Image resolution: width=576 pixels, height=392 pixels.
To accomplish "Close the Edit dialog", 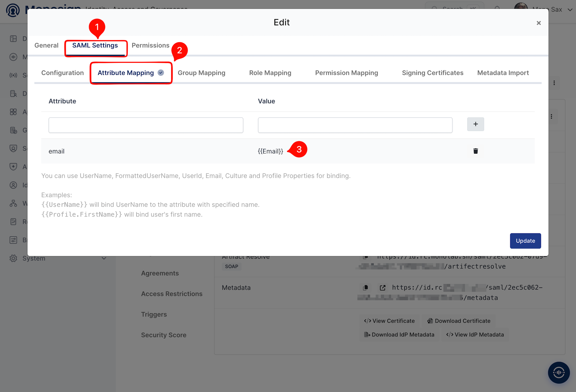I will point(539,23).
